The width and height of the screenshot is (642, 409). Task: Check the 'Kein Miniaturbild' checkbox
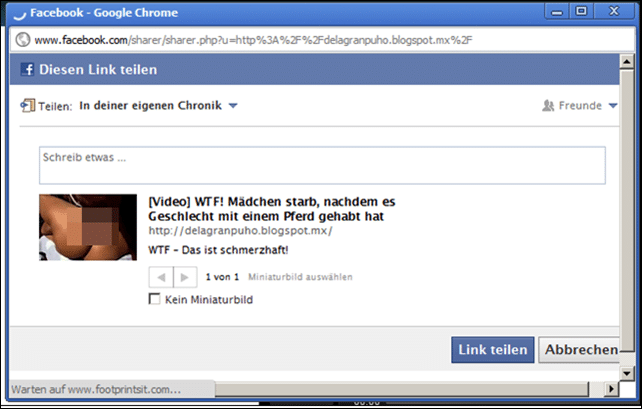154,299
